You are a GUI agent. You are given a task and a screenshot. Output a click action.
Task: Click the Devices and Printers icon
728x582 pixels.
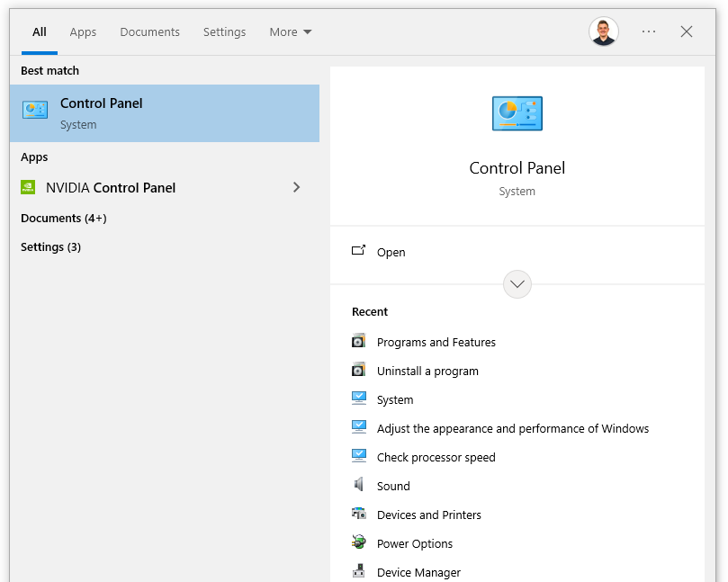click(x=359, y=515)
